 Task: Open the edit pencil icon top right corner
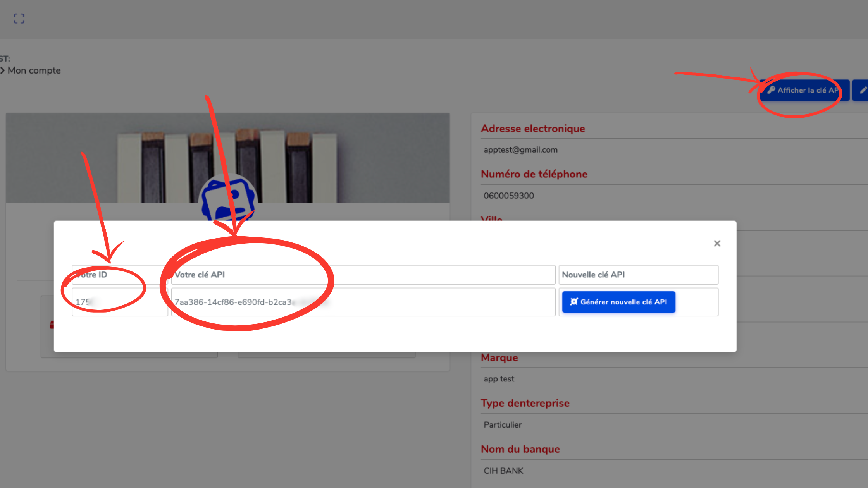(x=863, y=90)
